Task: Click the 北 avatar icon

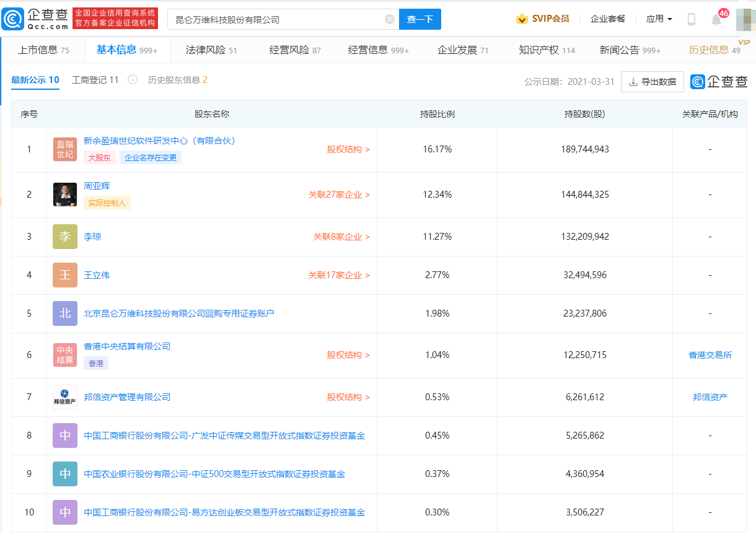Action: tap(65, 313)
